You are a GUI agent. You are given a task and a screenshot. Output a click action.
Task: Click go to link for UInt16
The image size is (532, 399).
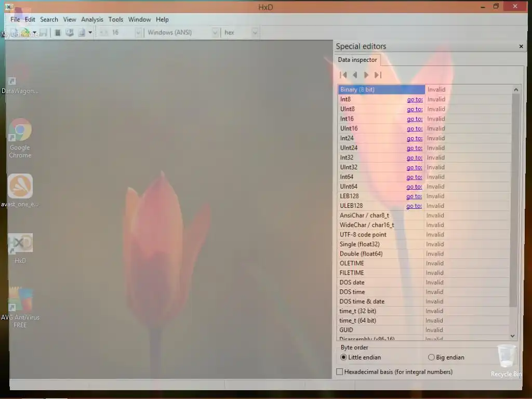coord(415,129)
